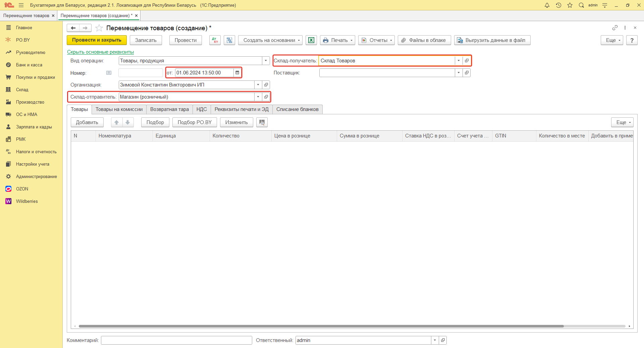This screenshot has width=644, height=348.
Task: Open Банк и касса sidebar section
Action: 29,65
